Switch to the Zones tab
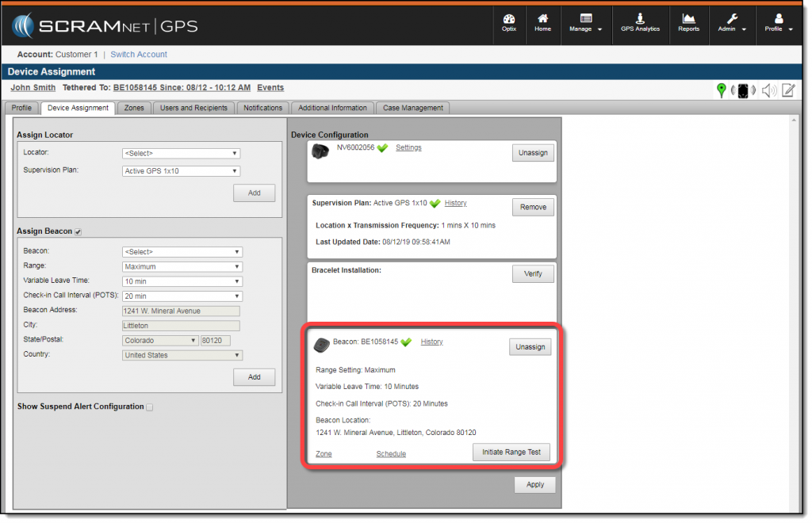812x523 pixels. pyautogui.click(x=134, y=108)
